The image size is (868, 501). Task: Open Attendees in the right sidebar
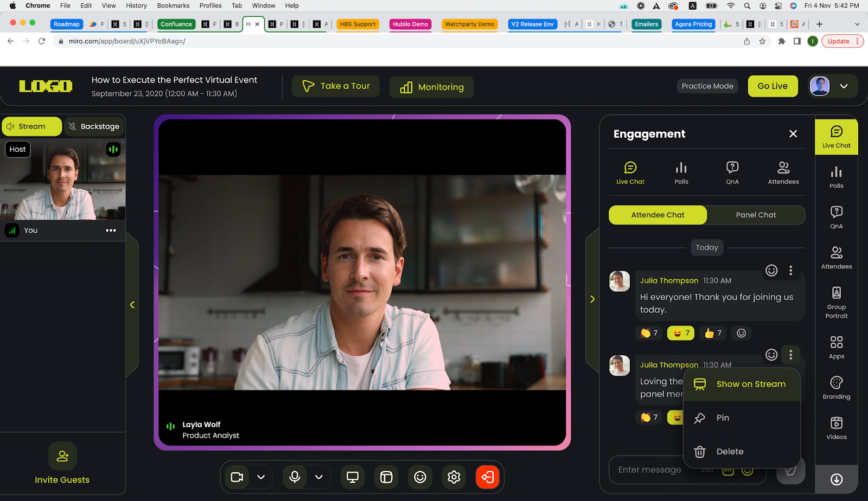[x=836, y=258]
